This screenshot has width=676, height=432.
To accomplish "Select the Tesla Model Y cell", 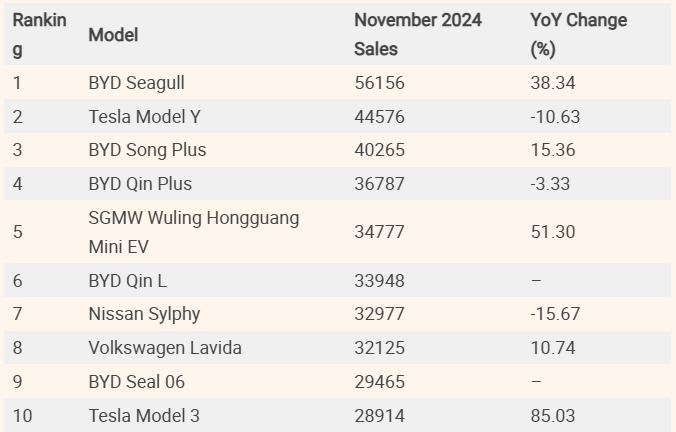I will [144, 117].
